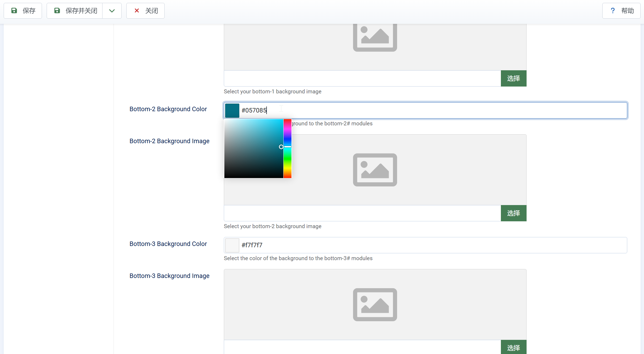The width and height of the screenshot is (644, 354).
Task: Open the 帮助 (Help) button
Action: click(x=621, y=11)
